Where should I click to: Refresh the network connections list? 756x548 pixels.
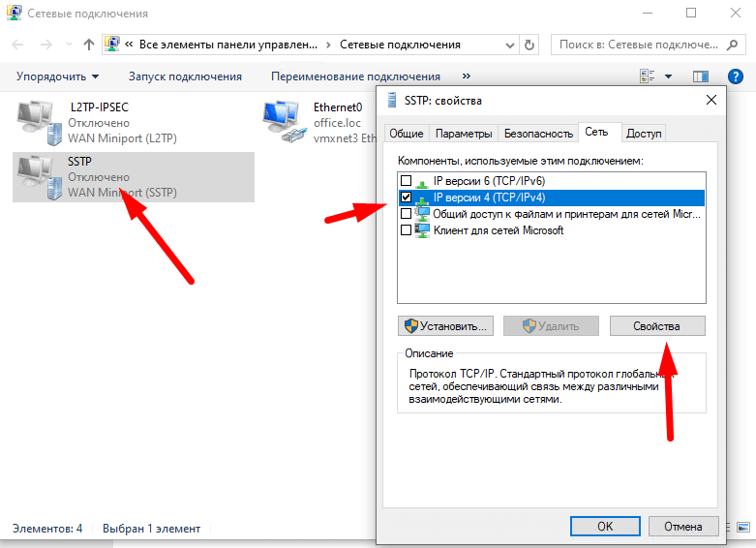click(x=529, y=45)
